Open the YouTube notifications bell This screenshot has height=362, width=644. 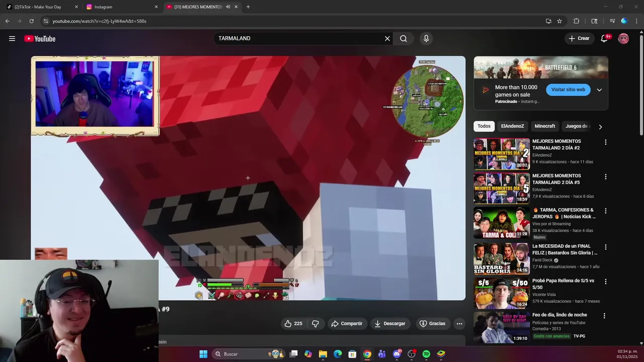604,39
